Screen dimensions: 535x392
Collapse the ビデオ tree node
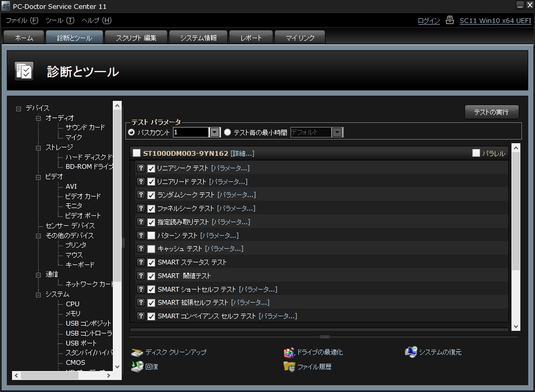[x=39, y=177]
